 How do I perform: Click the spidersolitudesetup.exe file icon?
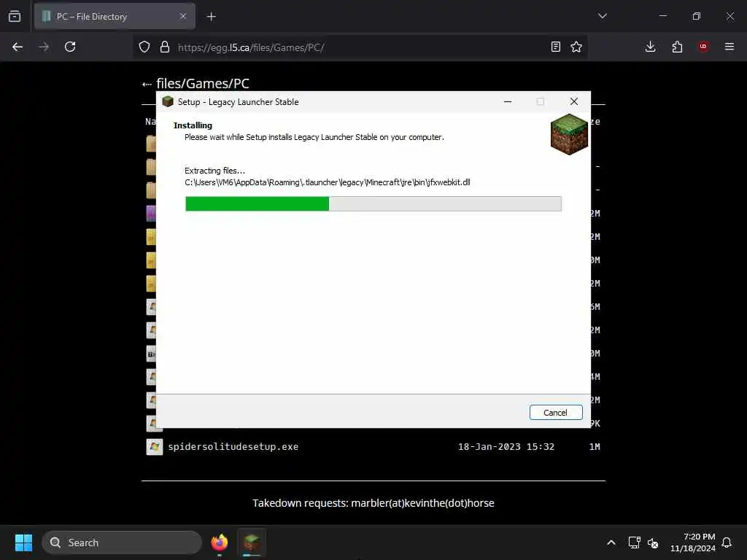coord(155,447)
